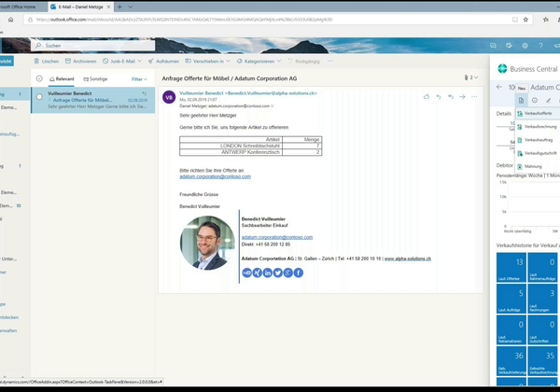Open a new browser tab with plus
Viewport: 560px width, 392px height.
pos(119,7)
